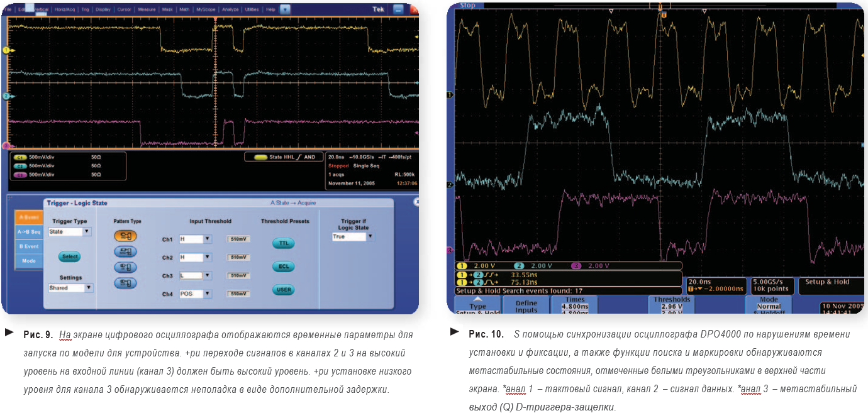The height and width of the screenshot is (418, 868).
Task: Click the menu bar dropdown arrow icon after Help
Action: click(285, 9)
